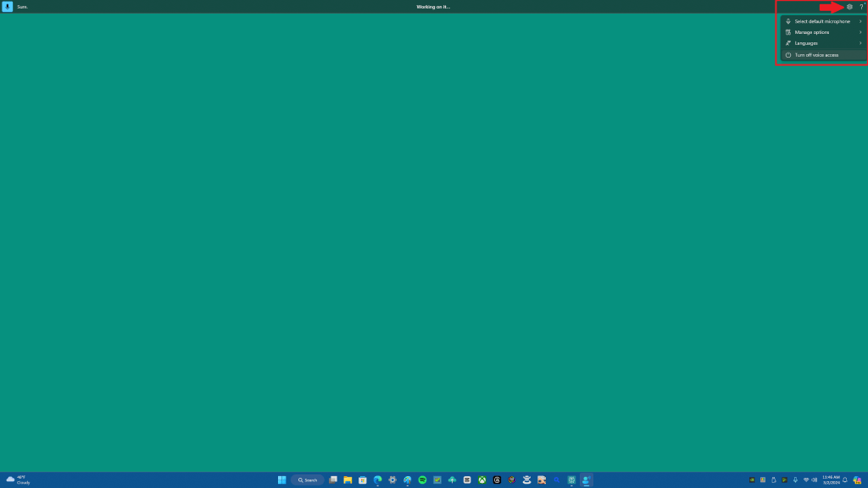Open the voice access settings gear
The image size is (868, 488).
click(x=849, y=7)
